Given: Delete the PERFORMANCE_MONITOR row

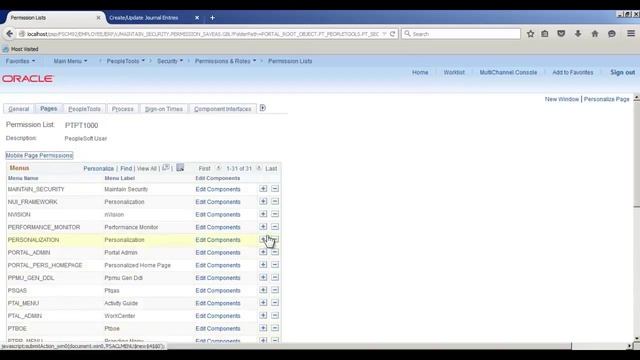Looking at the screenshot, I should [275, 227].
